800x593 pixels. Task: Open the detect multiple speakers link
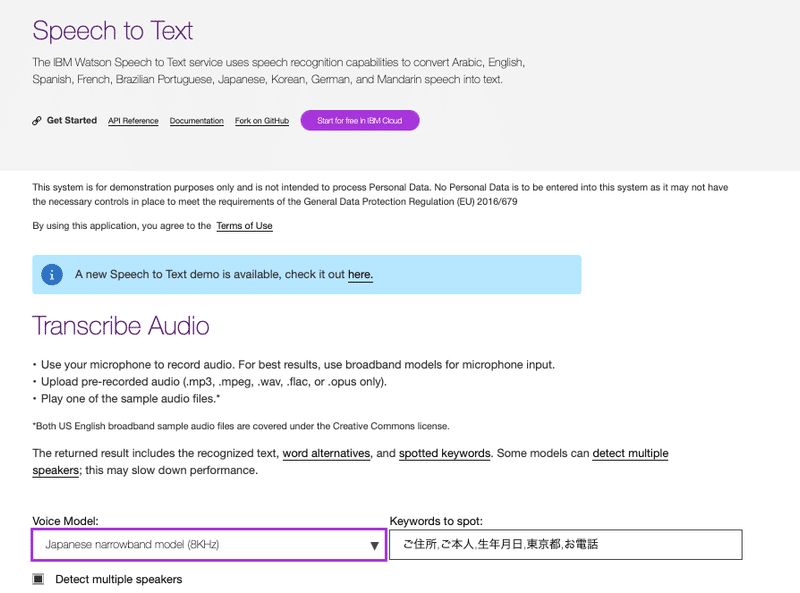[x=630, y=454]
